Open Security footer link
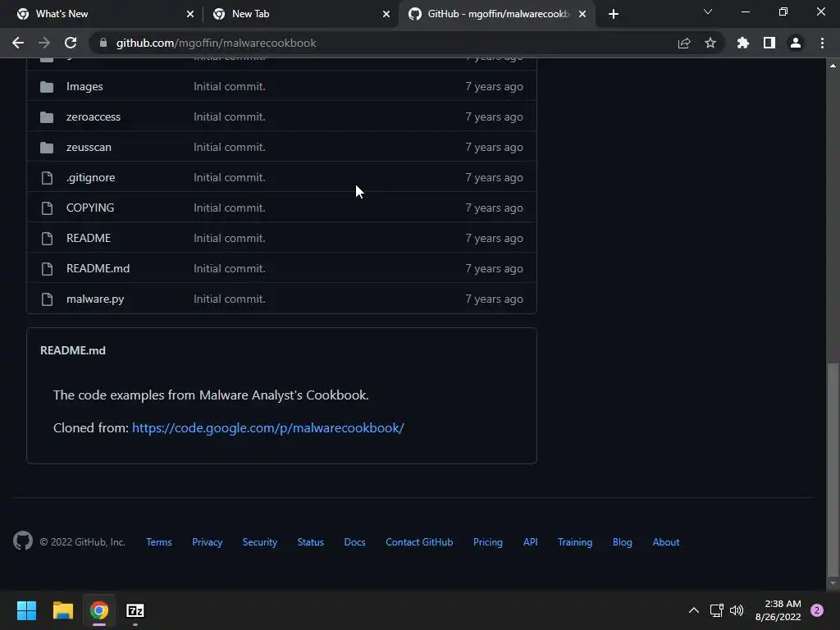Screen dimensions: 840x630 pyautogui.click(x=260, y=542)
